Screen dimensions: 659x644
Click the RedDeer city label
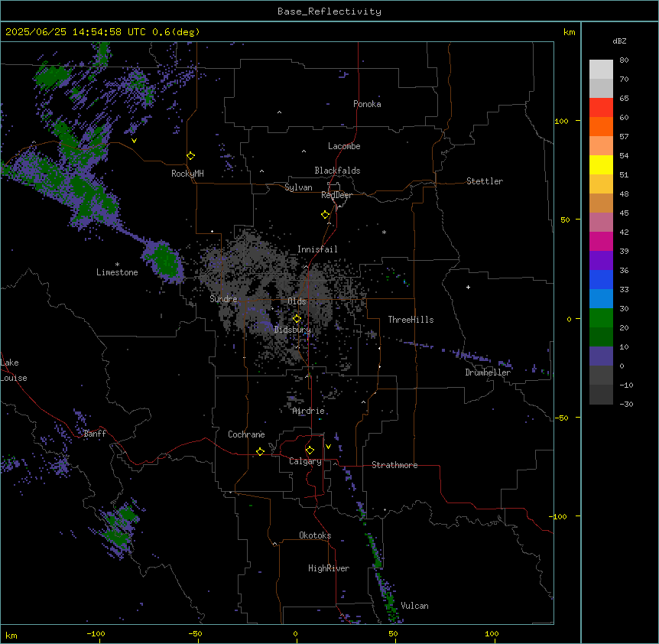click(336, 195)
